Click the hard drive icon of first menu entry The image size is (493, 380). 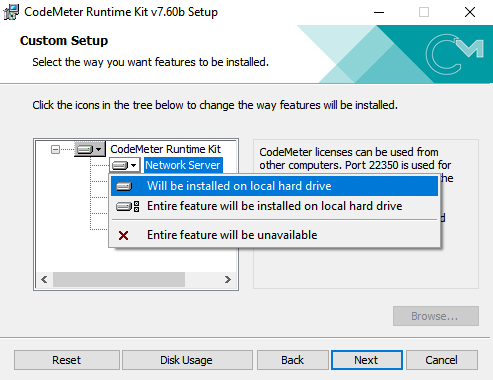click(124, 186)
